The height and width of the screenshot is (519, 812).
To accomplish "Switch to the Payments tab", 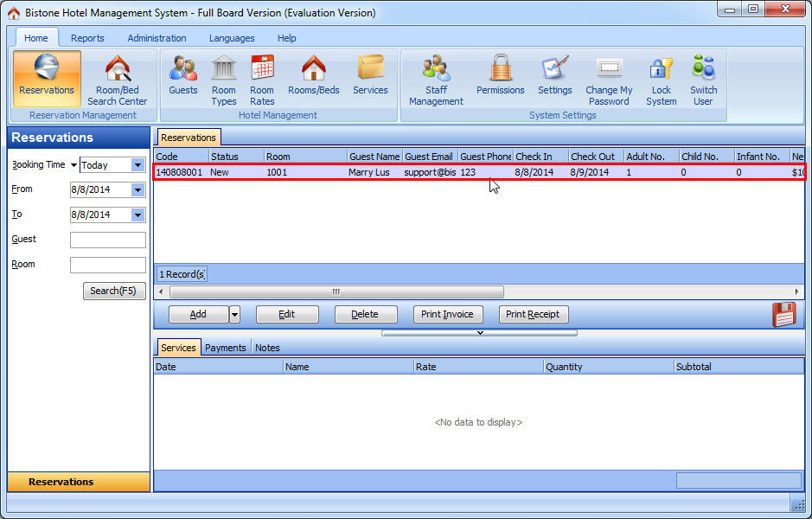I will 225,348.
